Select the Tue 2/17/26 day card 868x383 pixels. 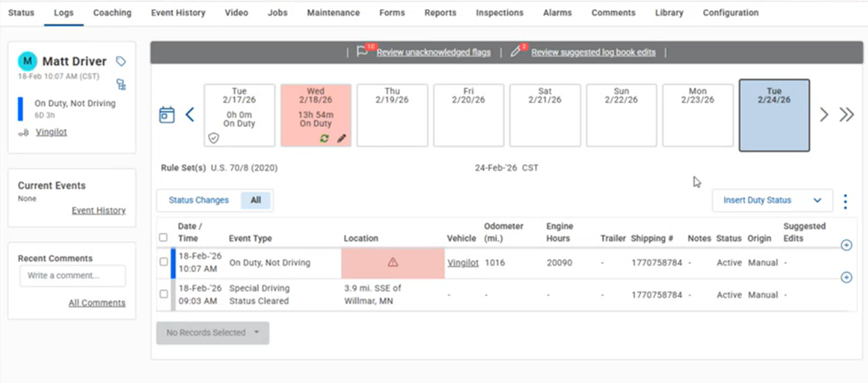tap(240, 115)
